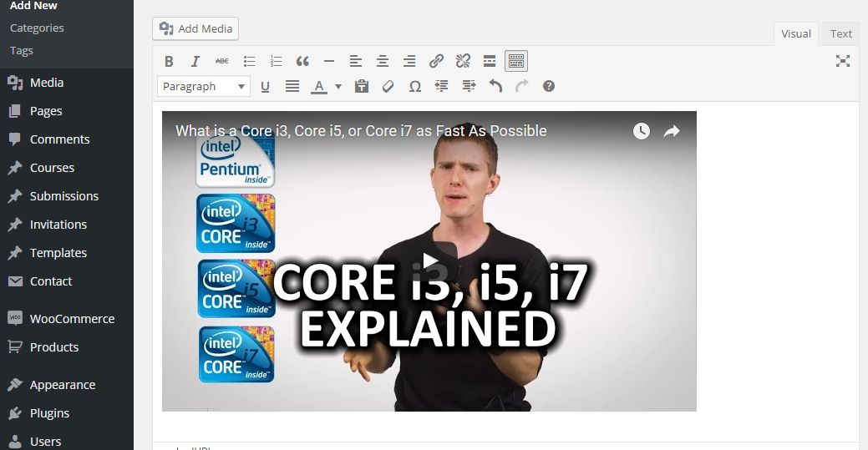Toggle Bold formatting in editor toolbar
Image resolution: width=868 pixels, height=450 pixels.
[x=170, y=61]
